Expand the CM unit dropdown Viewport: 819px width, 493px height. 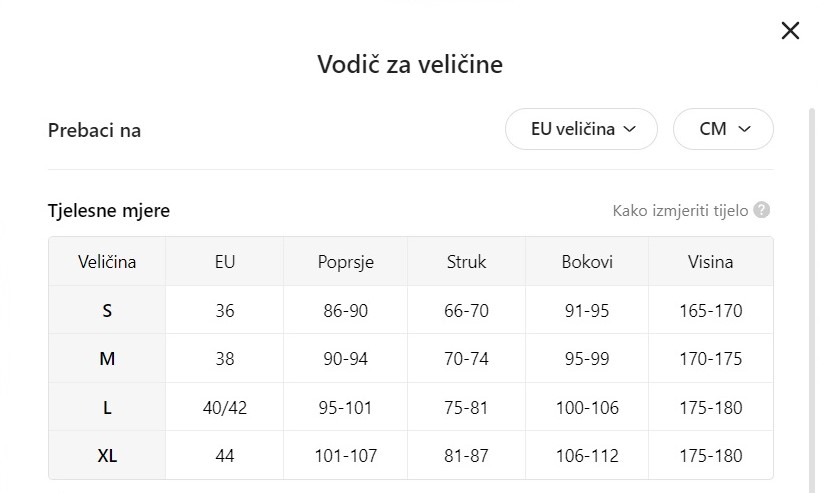pyautogui.click(x=723, y=129)
